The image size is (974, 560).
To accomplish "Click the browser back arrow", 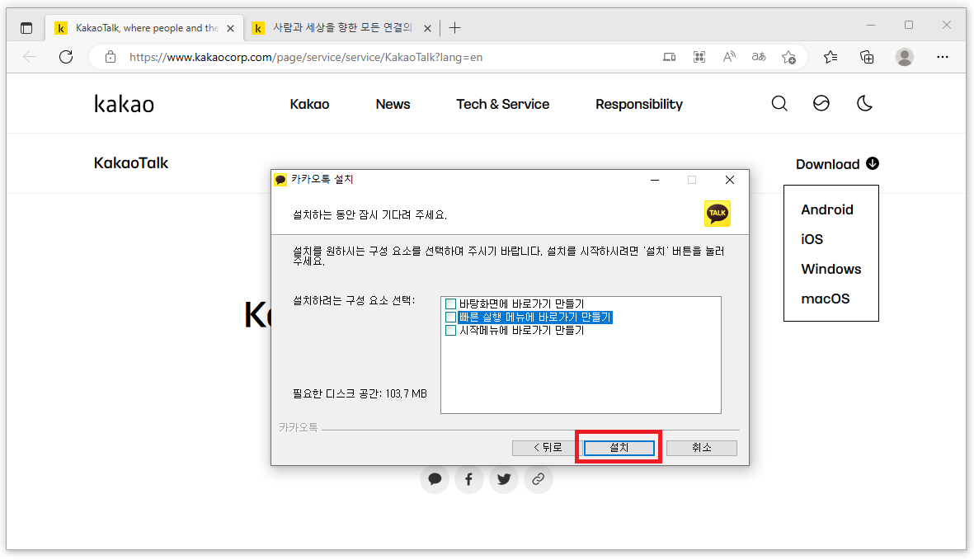I will (29, 57).
